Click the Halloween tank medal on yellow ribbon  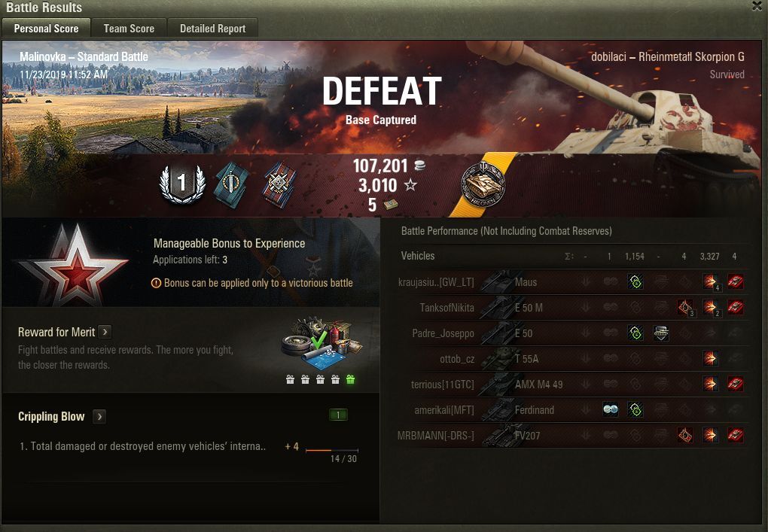click(x=483, y=185)
